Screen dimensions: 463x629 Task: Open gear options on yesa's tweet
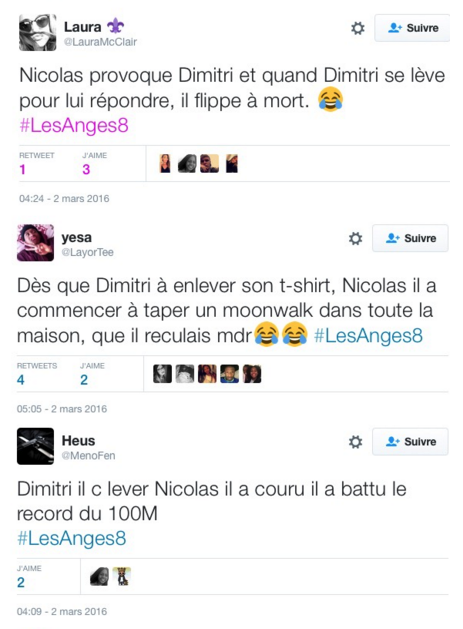(355, 238)
